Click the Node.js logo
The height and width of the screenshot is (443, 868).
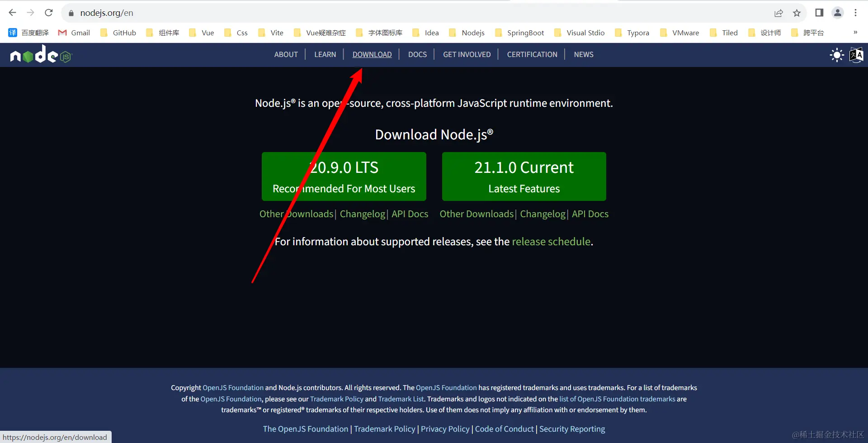41,54
